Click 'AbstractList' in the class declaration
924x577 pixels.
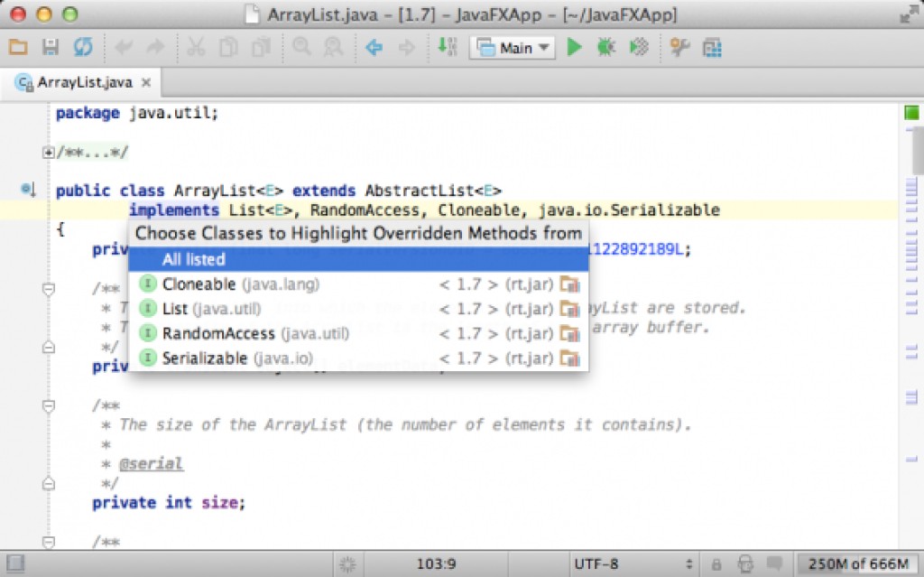tap(420, 191)
